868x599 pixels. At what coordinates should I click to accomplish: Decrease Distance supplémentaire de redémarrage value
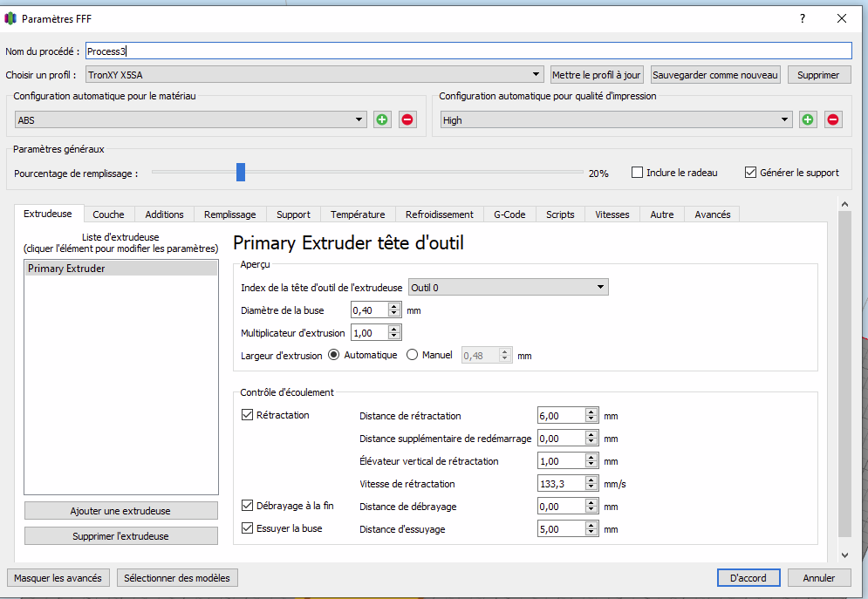pyautogui.click(x=591, y=442)
